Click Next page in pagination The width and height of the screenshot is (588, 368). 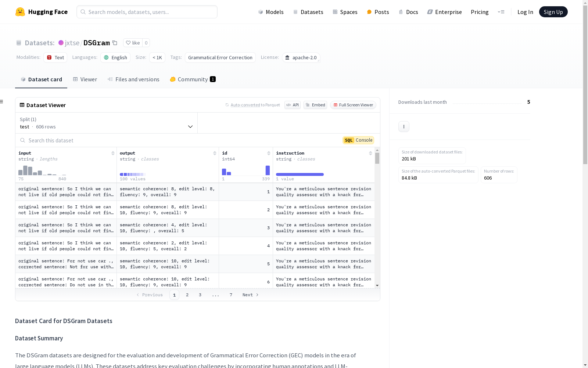pyautogui.click(x=251, y=295)
